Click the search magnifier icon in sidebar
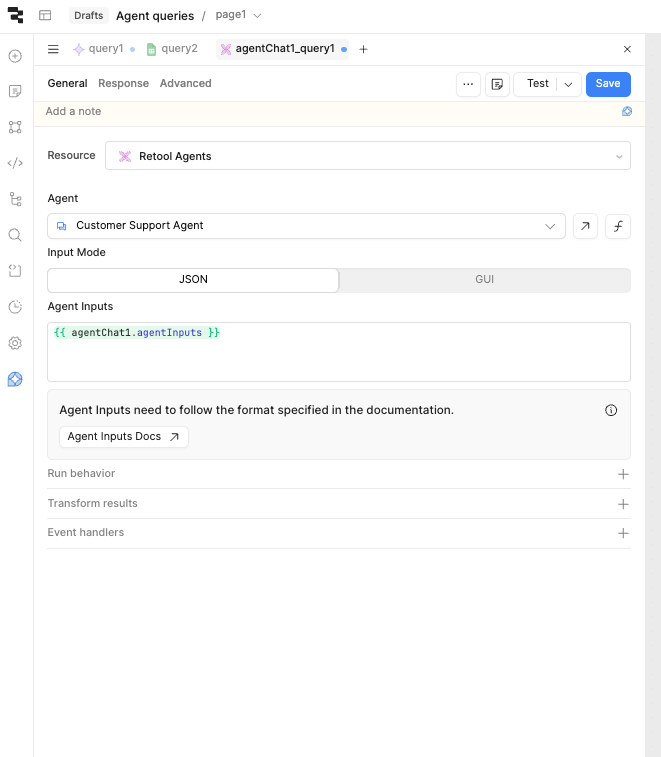 [15, 235]
